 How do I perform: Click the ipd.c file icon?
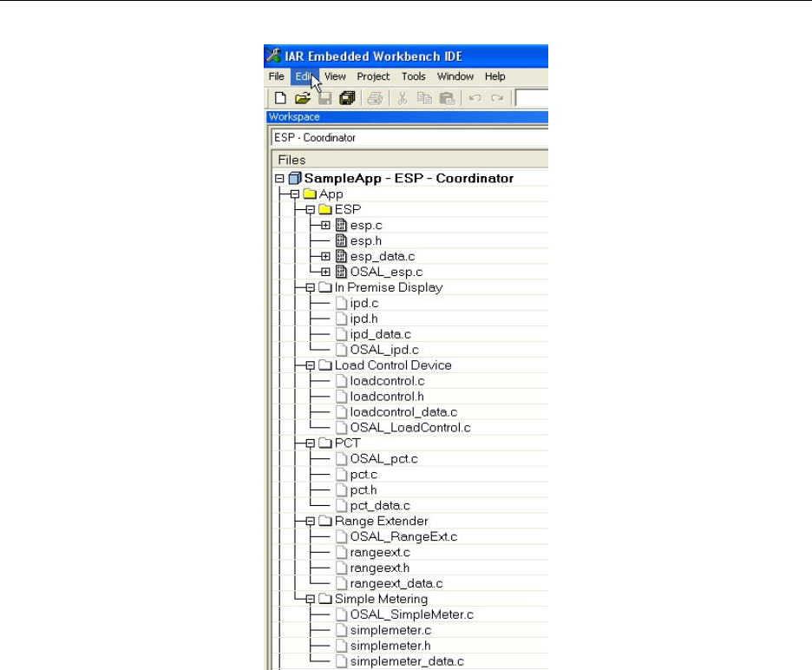tap(341, 303)
